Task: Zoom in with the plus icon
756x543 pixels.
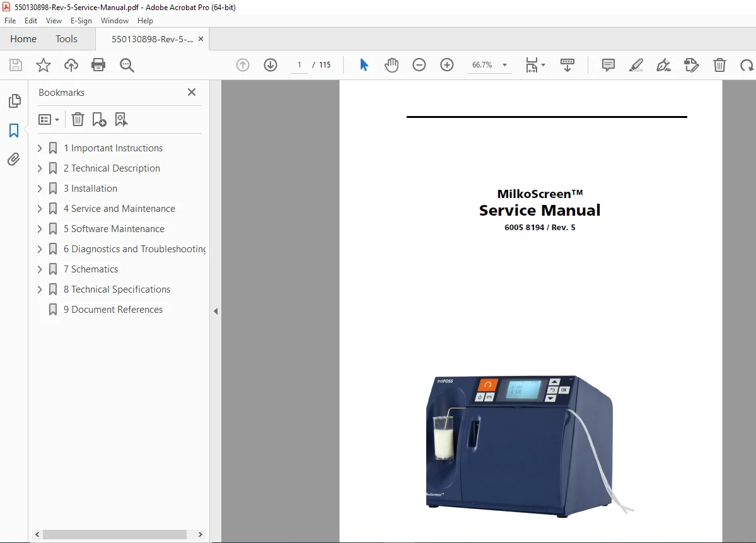Action: click(x=447, y=64)
